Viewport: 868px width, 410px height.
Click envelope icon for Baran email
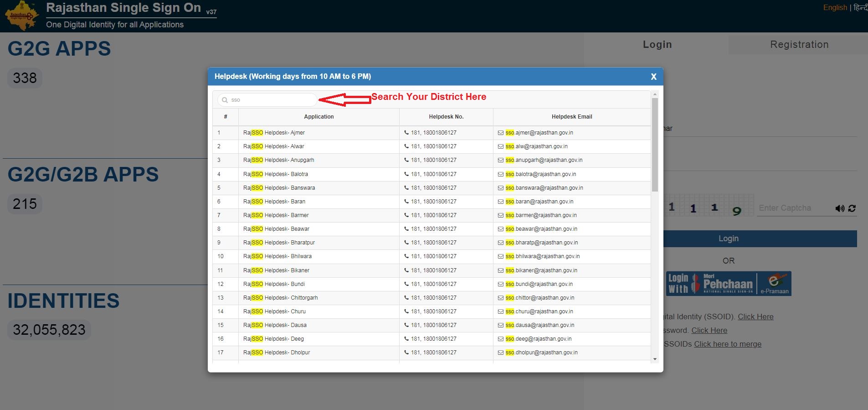(x=501, y=202)
